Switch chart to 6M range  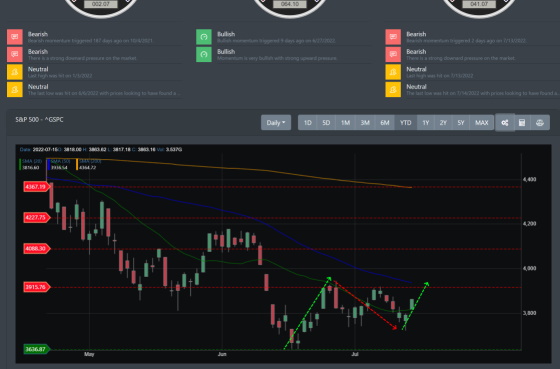point(385,123)
